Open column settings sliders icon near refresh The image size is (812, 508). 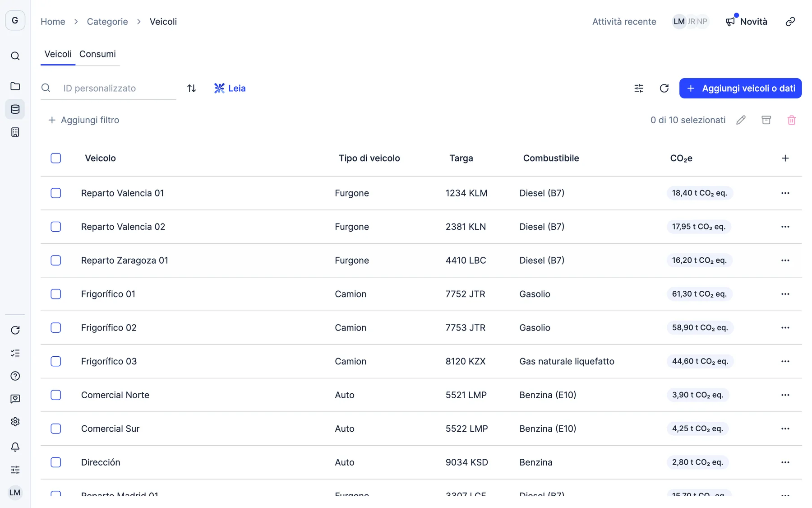[639, 88]
